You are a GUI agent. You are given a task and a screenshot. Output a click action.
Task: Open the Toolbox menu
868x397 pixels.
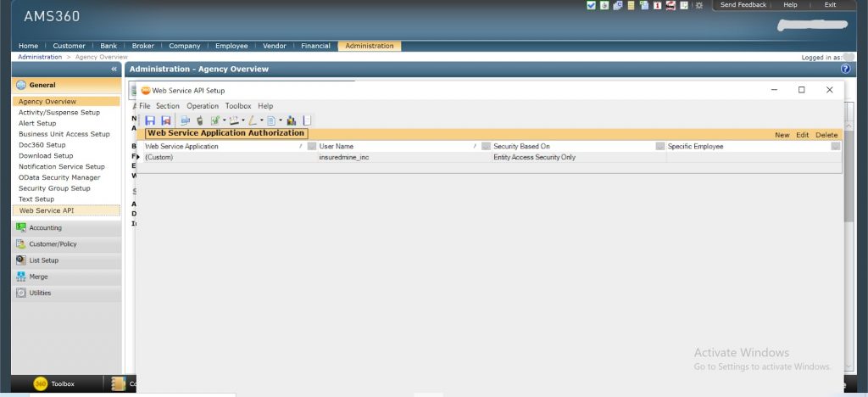coord(238,106)
